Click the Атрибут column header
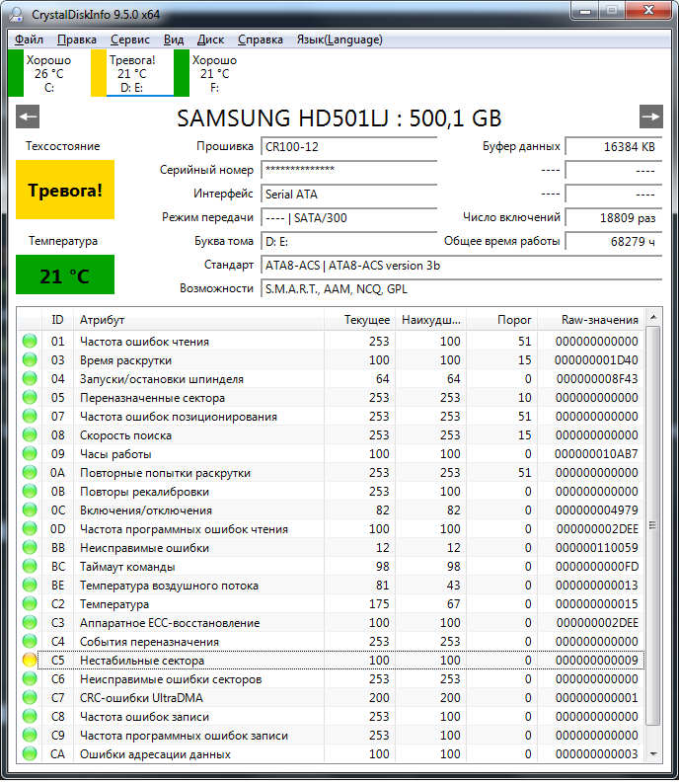 (x=198, y=320)
